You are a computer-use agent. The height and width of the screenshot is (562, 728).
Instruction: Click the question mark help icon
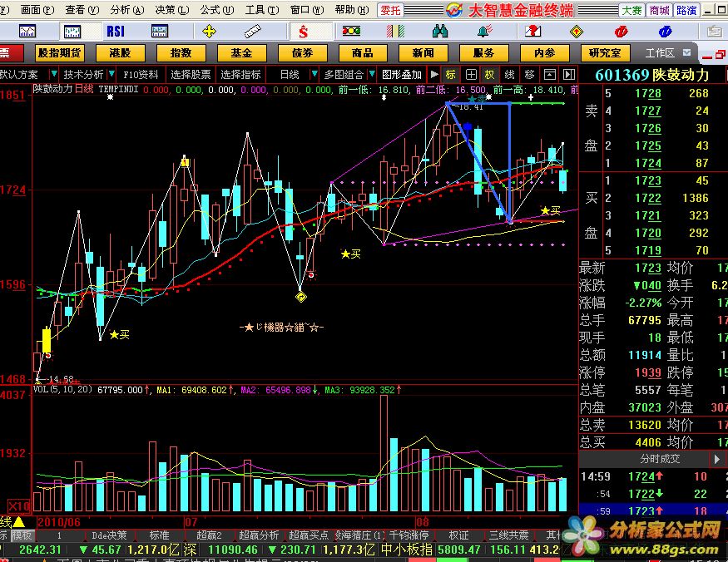click(x=532, y=31)
